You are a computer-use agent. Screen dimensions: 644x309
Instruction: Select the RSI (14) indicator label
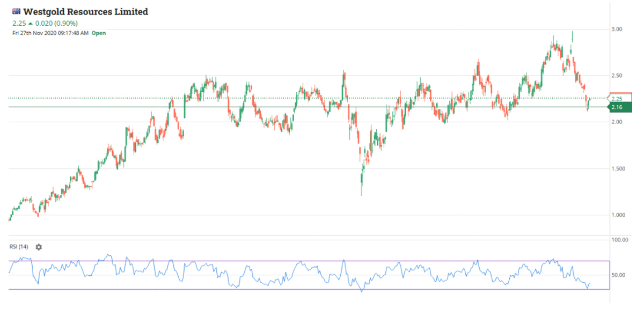[19, 247]
